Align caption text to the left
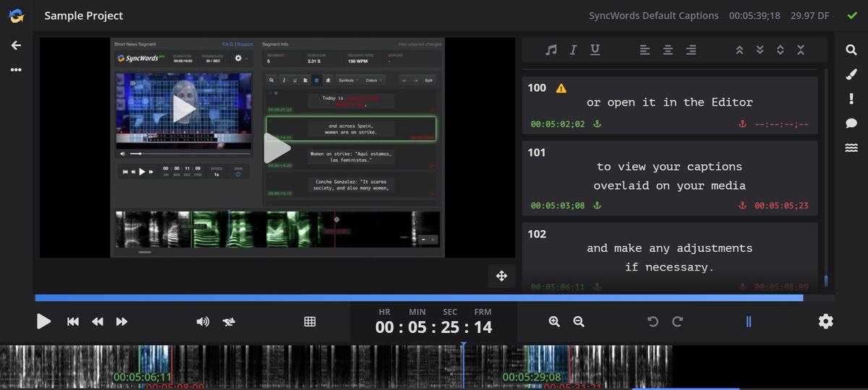 [644, 50]
